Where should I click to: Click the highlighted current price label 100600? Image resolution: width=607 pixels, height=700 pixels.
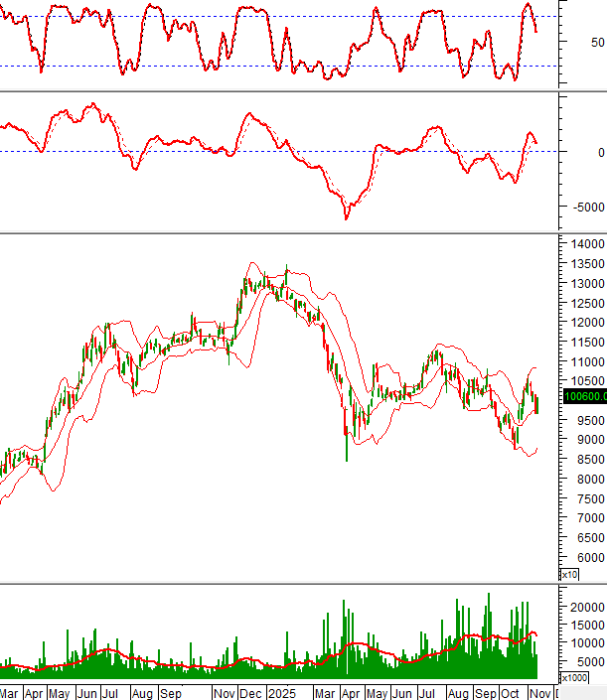[x=583, y=396]
